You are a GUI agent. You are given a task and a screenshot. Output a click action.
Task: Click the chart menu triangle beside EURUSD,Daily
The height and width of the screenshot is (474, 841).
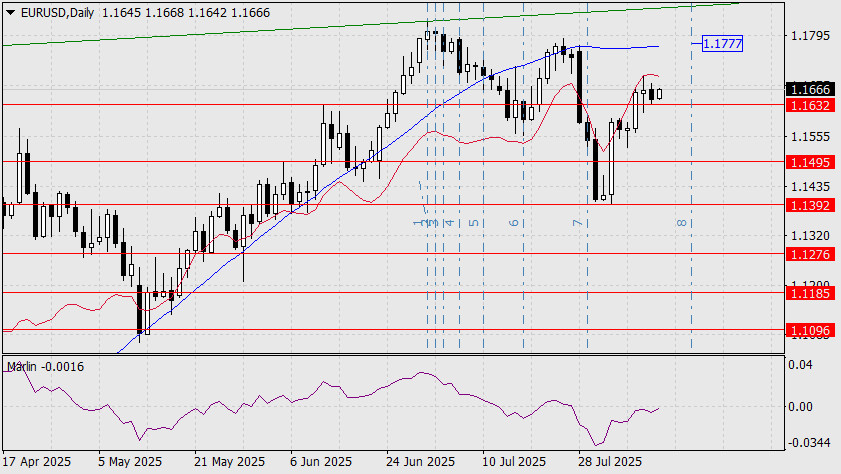tap(10, 13)
